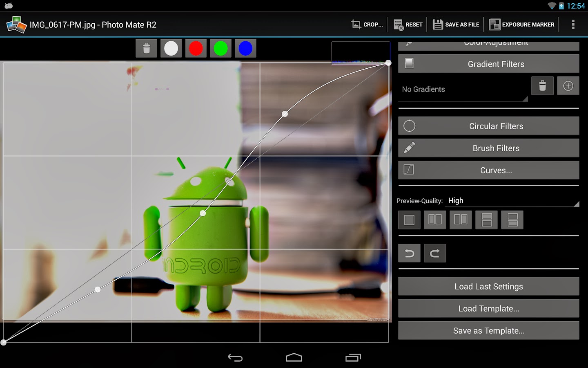Click the circle icon beside Circular Filters
This screenshot has height=368, width=588.
pos(409,126)
